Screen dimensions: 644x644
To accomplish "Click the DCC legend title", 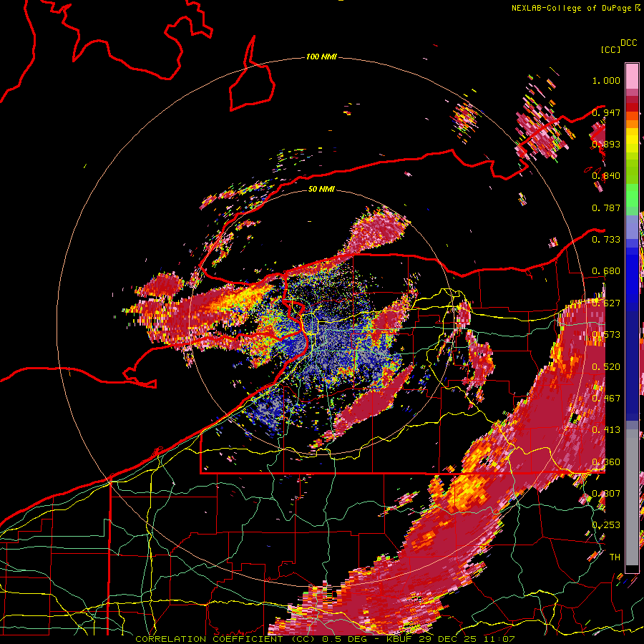I will click(x=628, y=43).
